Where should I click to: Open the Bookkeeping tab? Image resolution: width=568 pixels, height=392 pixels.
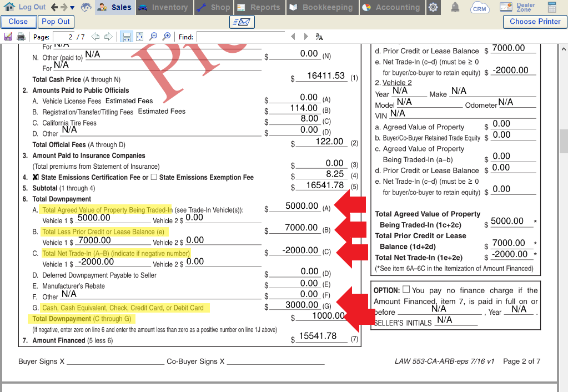[x=323, y=7]
